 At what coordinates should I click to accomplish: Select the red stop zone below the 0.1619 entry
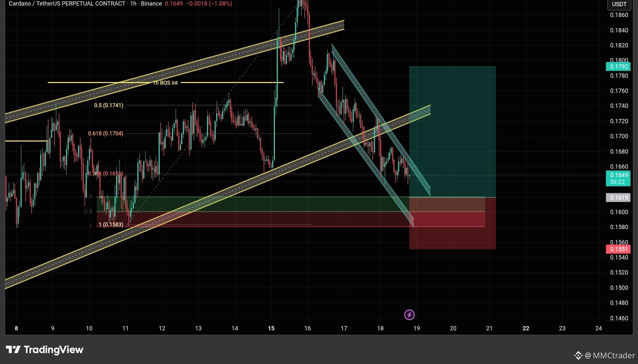452,223
